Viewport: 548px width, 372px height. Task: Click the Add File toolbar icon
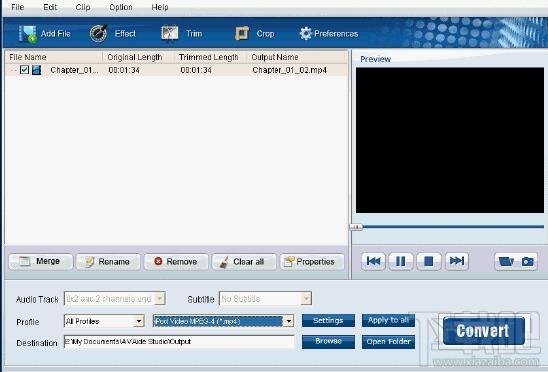pyautogui.click(x=28, y=34)
